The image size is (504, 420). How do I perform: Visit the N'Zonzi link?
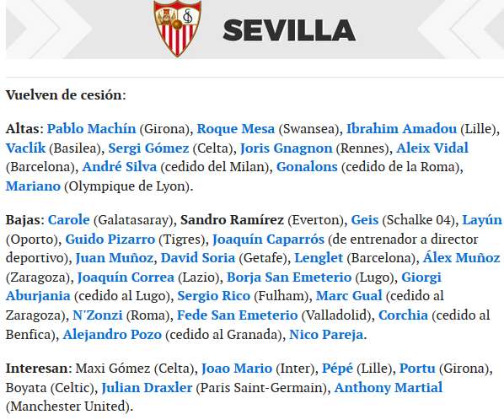(98, 315)
